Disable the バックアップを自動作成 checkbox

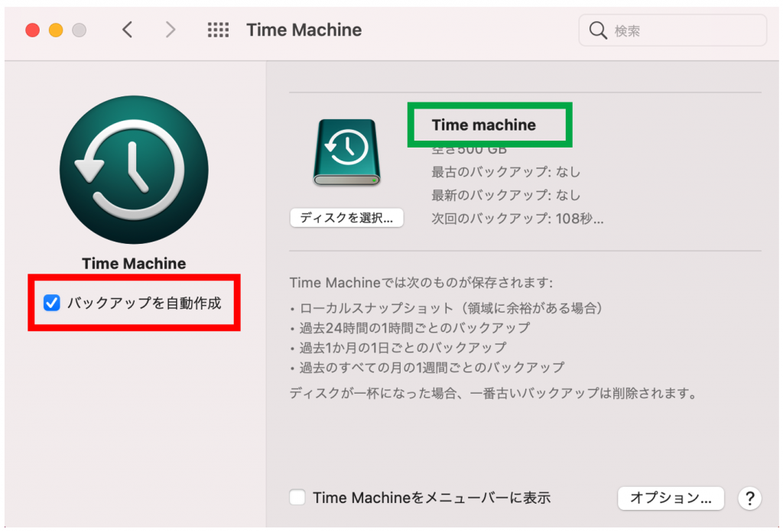tap(52, 303)
